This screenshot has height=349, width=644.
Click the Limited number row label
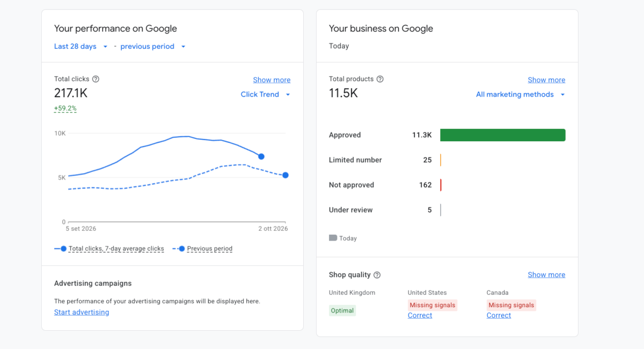click(x=355, y=160)
